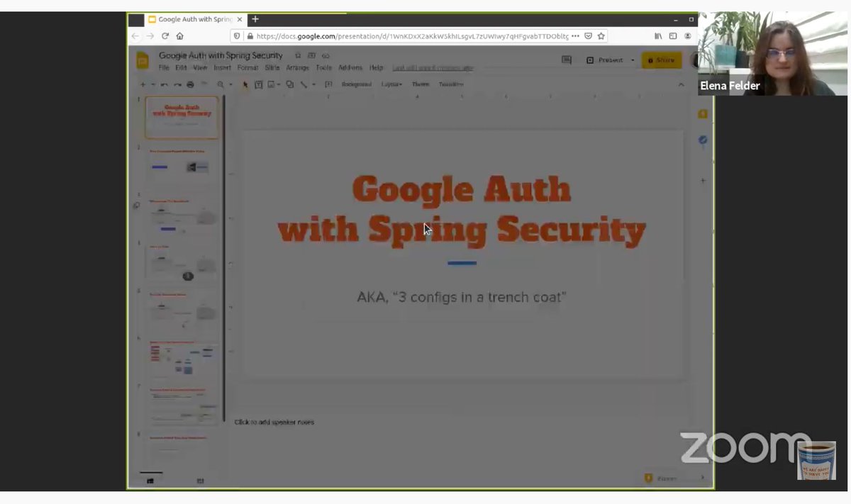The width and height of the screenshot is (851, 504).
Task: Select the line tool
Action: pyautogui.click(x=304, y=84)
